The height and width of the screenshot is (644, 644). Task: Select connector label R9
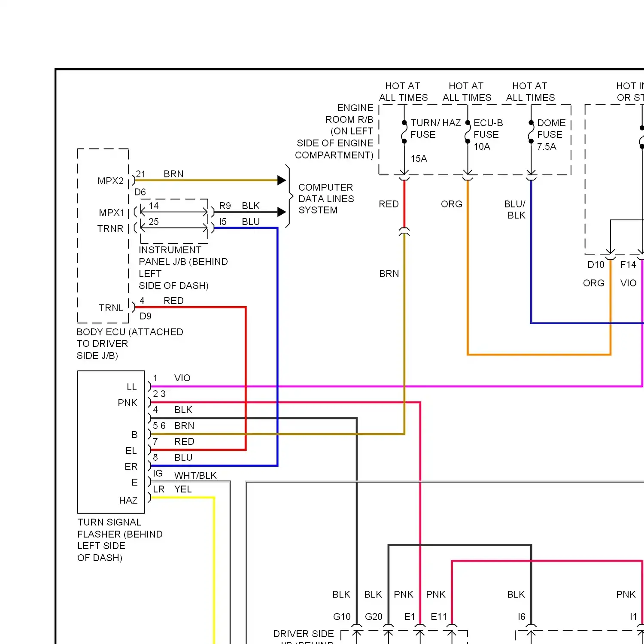click(x=225, y=206)
